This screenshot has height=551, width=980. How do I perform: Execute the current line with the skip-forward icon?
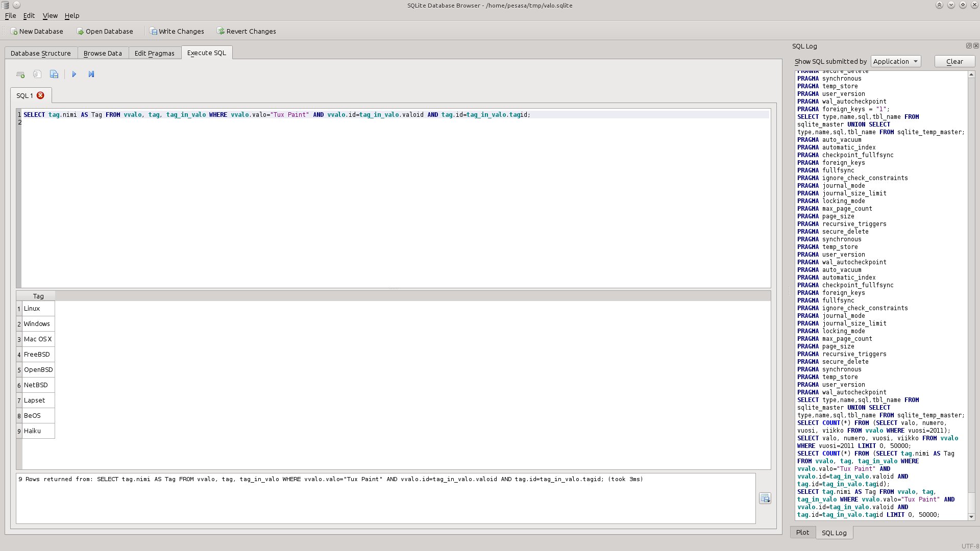(91, 74)
